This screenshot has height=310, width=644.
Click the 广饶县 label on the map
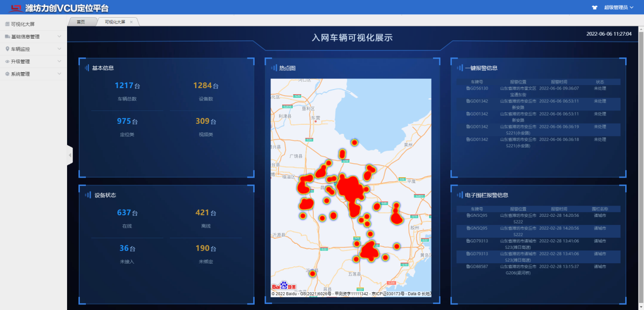point(295,156)
